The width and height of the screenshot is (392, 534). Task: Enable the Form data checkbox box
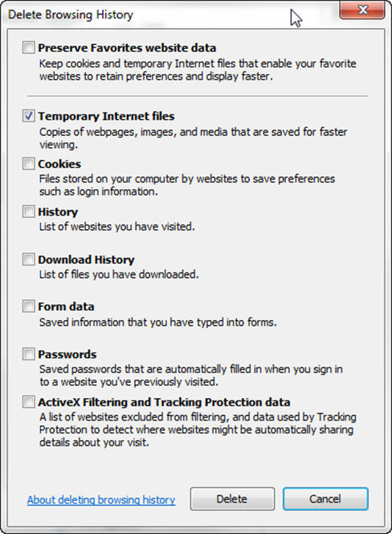[29, 306]
